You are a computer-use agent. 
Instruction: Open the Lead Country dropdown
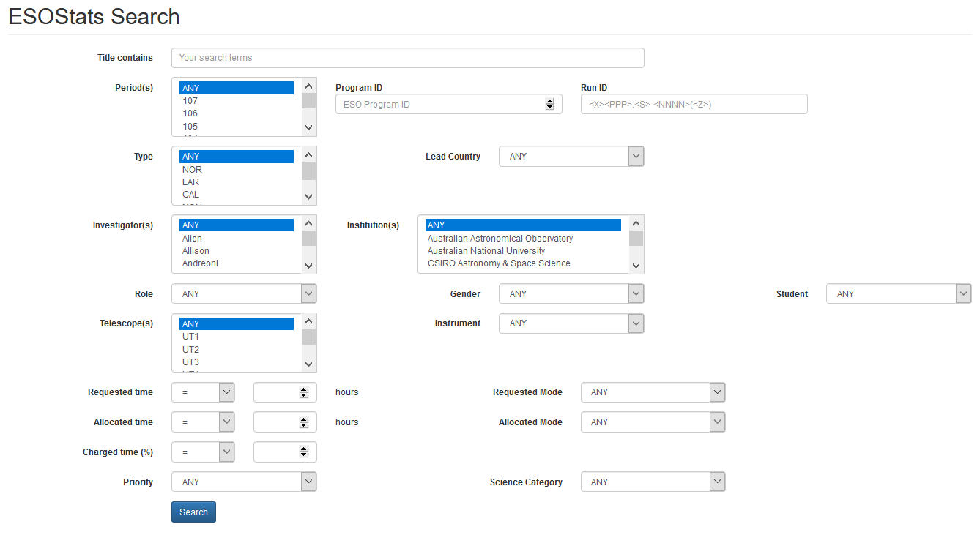pos(571,157)
